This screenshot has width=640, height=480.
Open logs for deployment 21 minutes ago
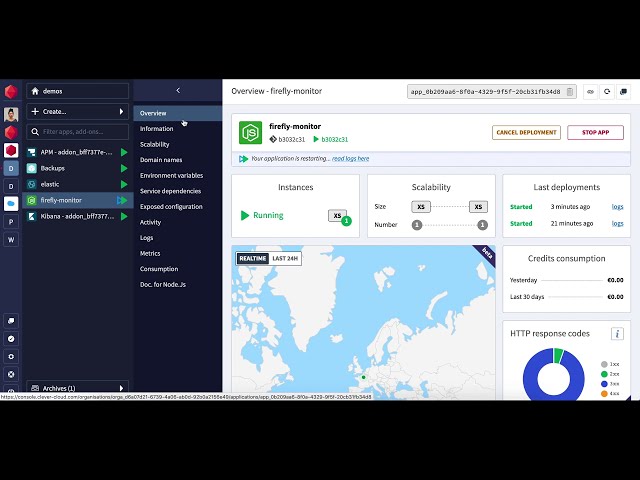pos(617,224)
